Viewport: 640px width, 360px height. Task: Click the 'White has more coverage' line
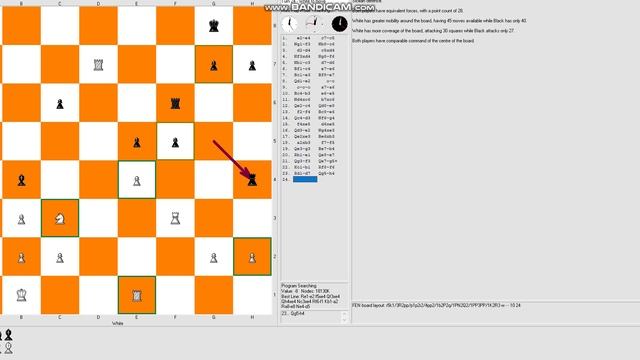(433, 31)
